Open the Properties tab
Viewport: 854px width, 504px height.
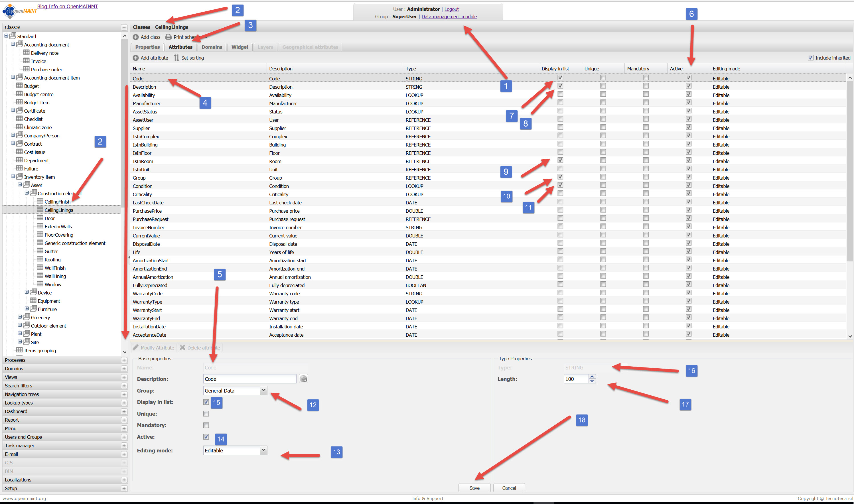coord(147,47)
